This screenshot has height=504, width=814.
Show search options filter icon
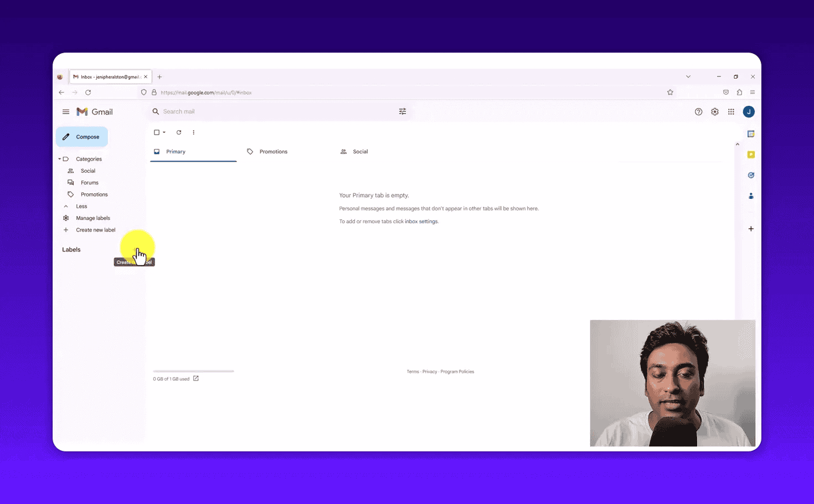(403, 111)
